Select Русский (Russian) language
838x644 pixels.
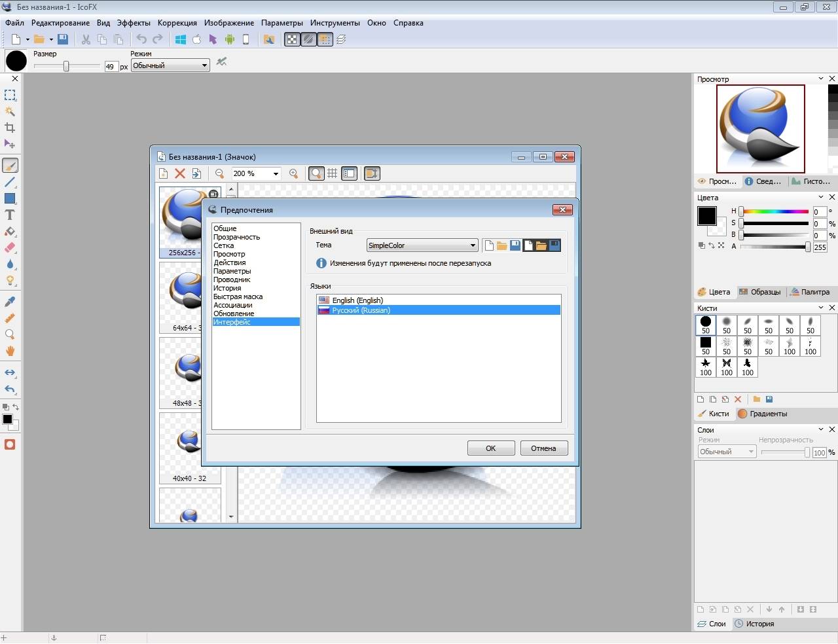click(439, 310)
